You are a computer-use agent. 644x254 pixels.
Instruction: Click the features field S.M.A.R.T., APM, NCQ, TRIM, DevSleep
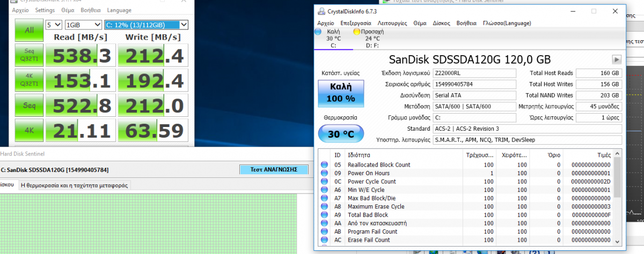tap(528, 140)
